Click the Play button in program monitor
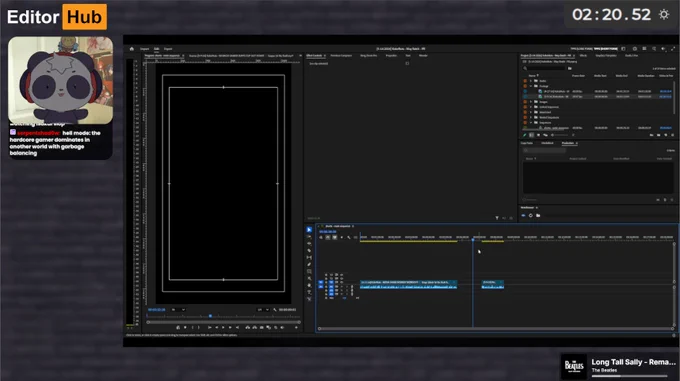Image resolution: width=680 pixels, height=381 pixels. pos(223,328)
